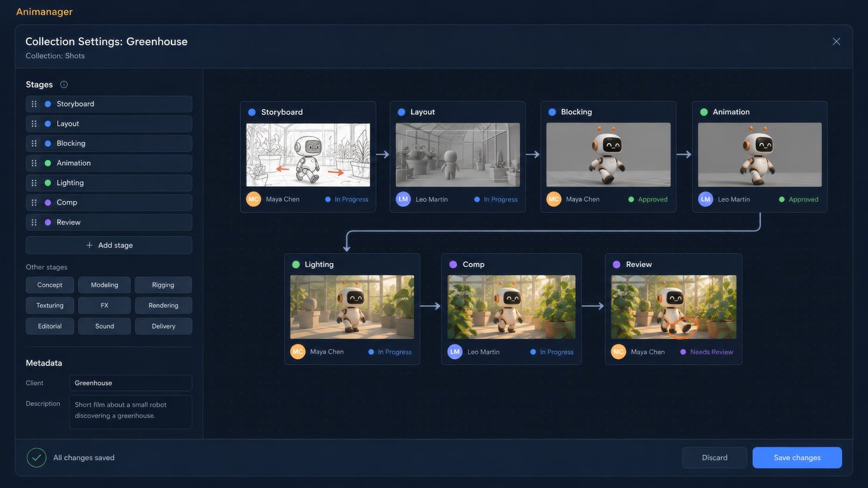Grab the drag handle of Review stage
Screen dimensions: 868x488
click(34, 222)
